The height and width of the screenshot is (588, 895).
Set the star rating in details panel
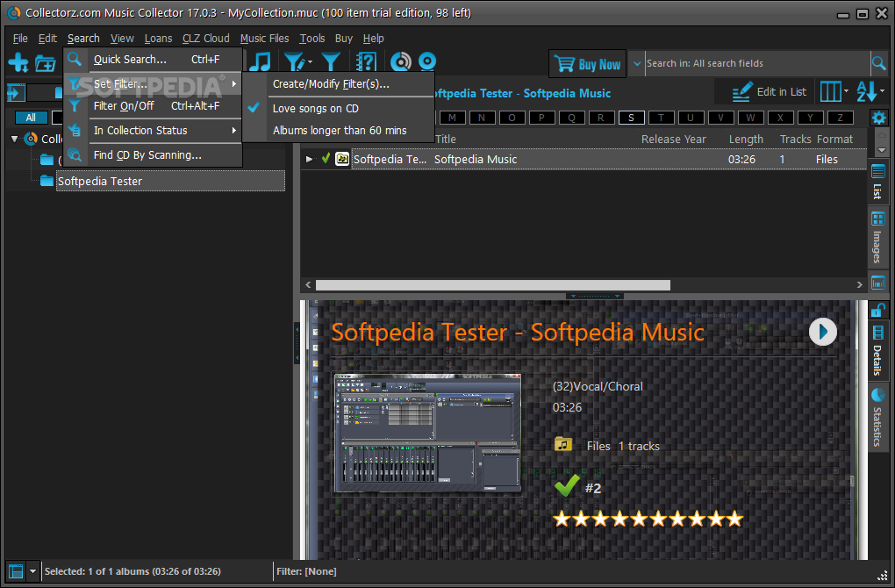[648, 519]
